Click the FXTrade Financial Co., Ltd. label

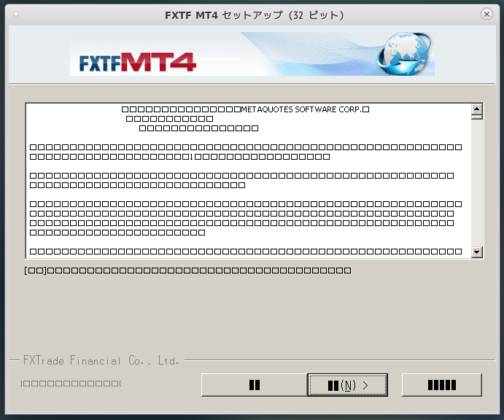click(x=101, y=360)
